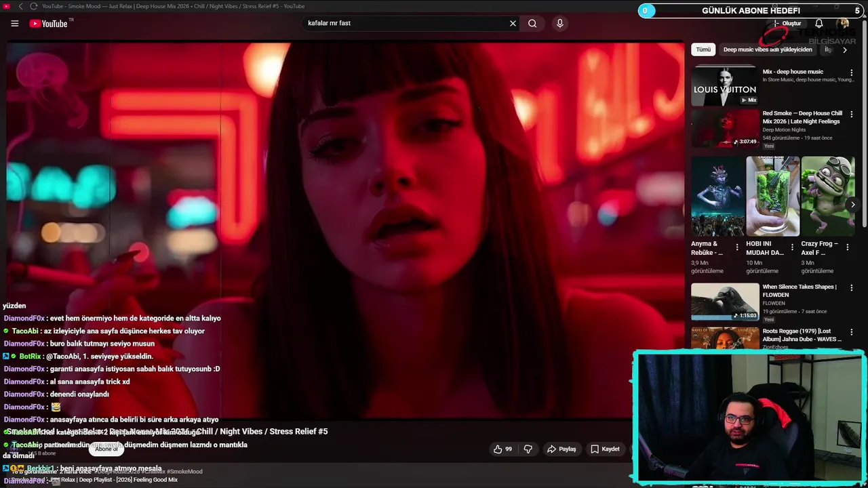The height and width of the screenshot is (488, 868).
Task: Open 'Roots Reggae (1979) [Lost Album]' video
Action: point(802,335)
